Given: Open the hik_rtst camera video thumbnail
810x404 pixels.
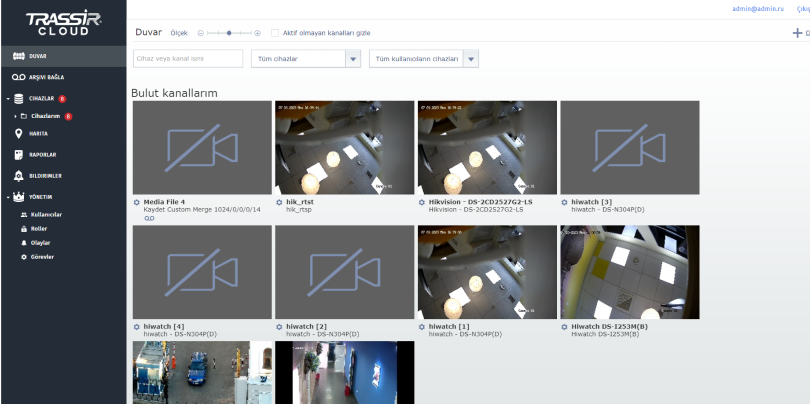Looking at the screenshot, I should (x=345, y=148).
